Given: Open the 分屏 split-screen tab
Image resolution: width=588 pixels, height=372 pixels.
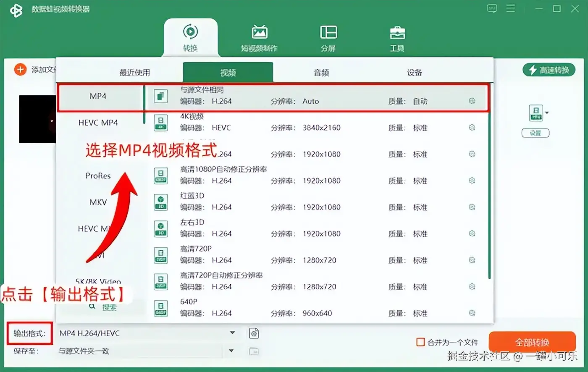Looking at the screenshot, I should tap(328, 38).
